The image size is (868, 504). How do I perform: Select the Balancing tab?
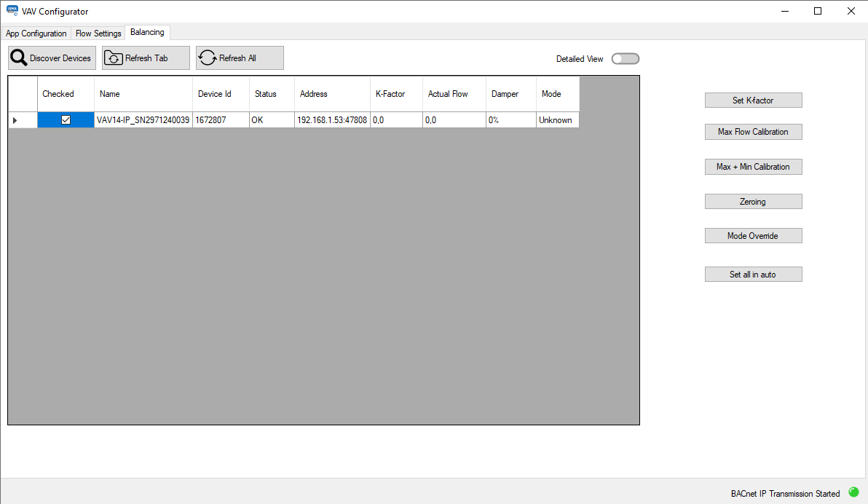(147, 32)
